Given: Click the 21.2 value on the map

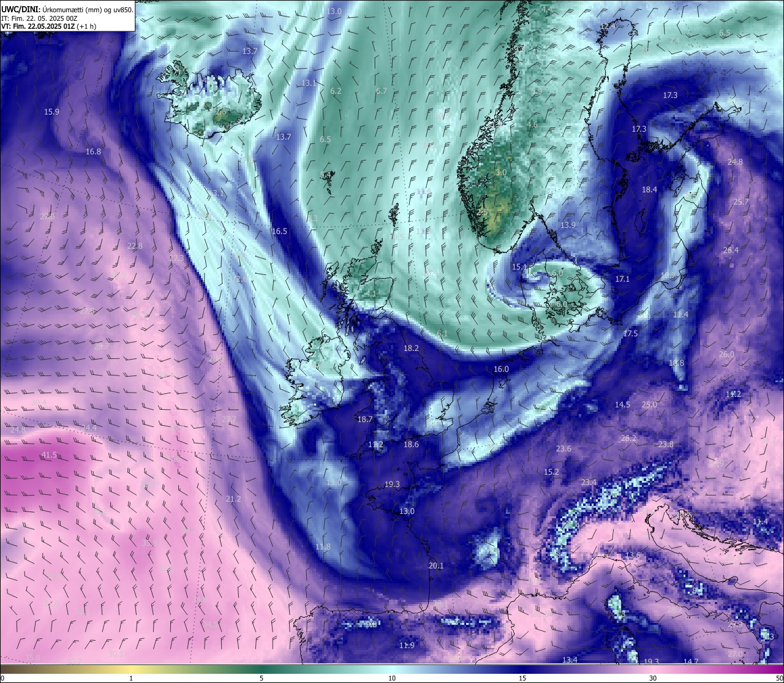Looking at the screenshot, I should tap(233, 499).
